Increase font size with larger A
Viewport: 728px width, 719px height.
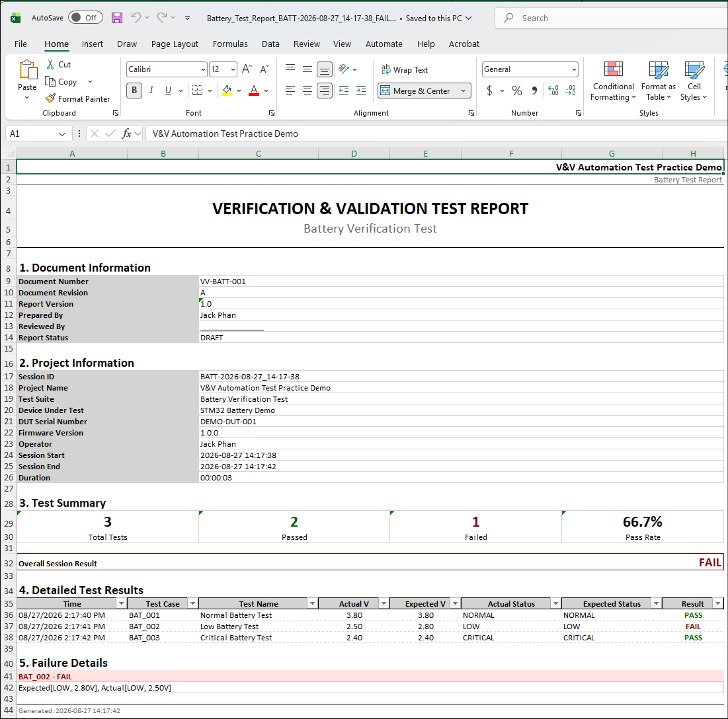pyautogui.click(x=247, y=69)
